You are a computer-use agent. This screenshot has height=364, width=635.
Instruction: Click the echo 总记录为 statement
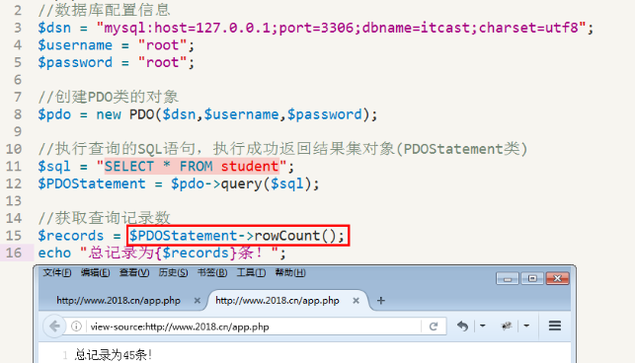coord(162,253)
